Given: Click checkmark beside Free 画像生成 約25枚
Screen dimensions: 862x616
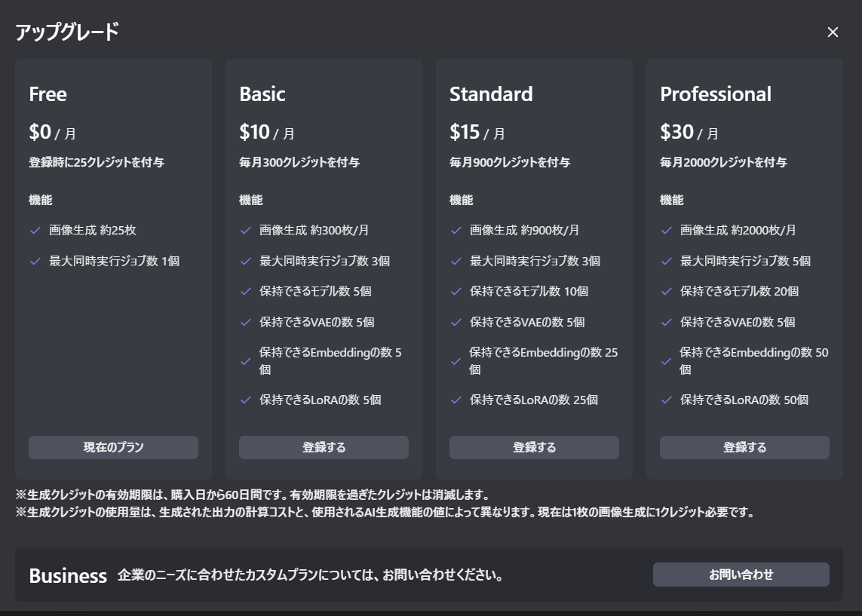Looking at the screenshot, I should click(x=35, y=230).
